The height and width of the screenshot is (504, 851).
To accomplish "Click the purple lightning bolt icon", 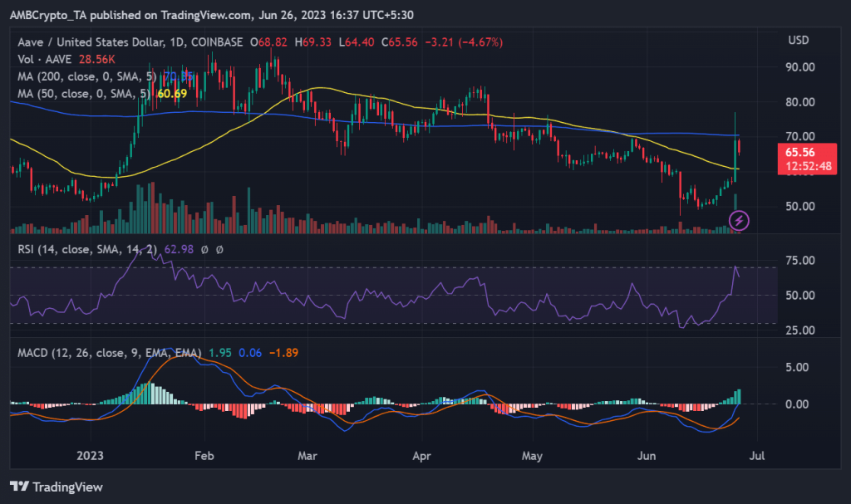I will coord(739,220).
